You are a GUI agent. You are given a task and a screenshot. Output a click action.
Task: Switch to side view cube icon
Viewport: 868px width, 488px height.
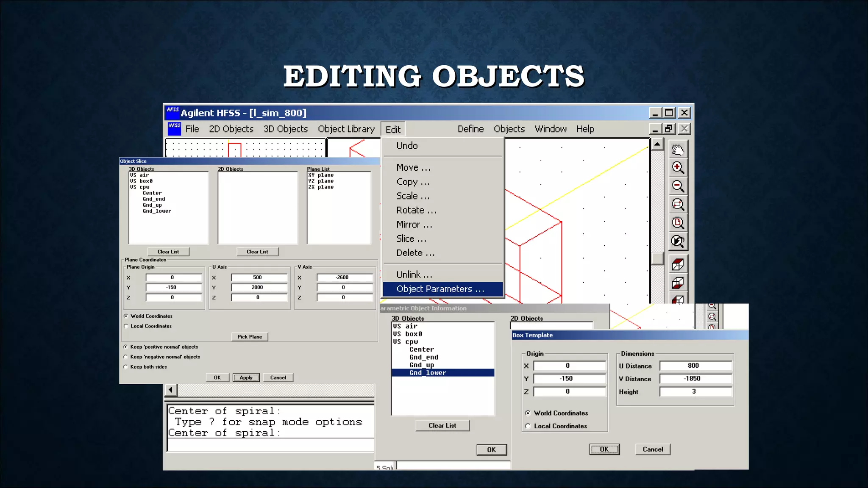click(678, 299)
